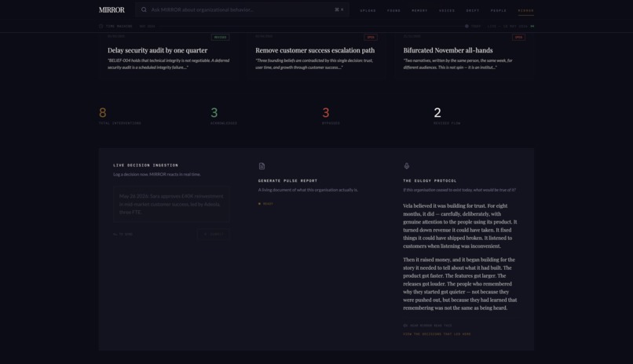Click the Generate Pulse Report heading
This screenshot has height=364, width=633.
click(x=288, y=181)
